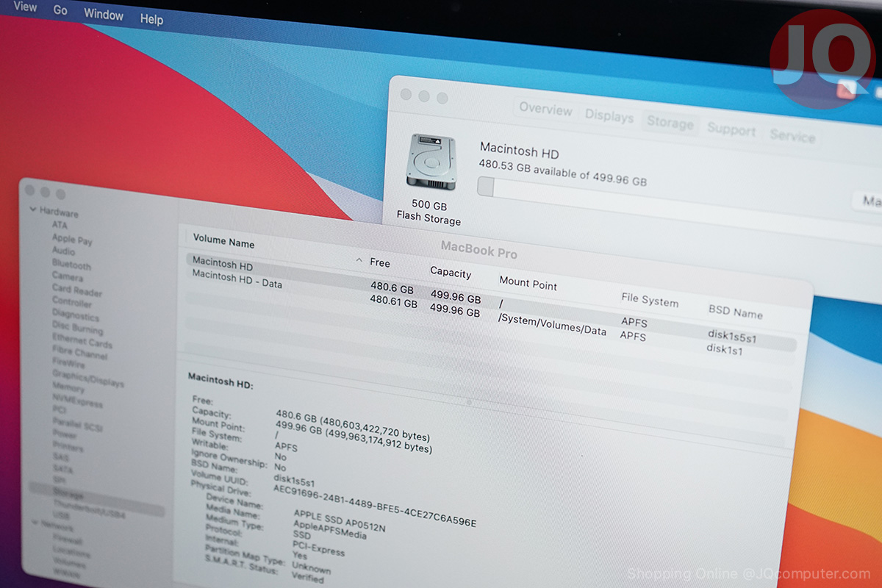Screen dimensions: 882x588
Task: Open the Support tab in About This Mac
Action: [731, 130]
